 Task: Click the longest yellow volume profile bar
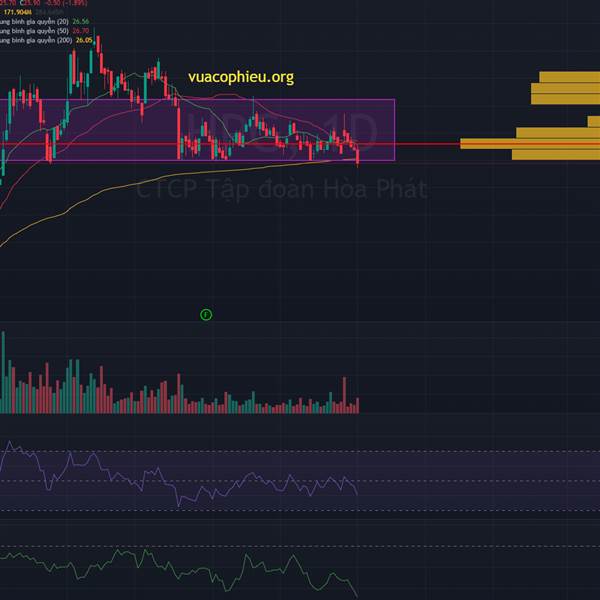coord(530,144)
